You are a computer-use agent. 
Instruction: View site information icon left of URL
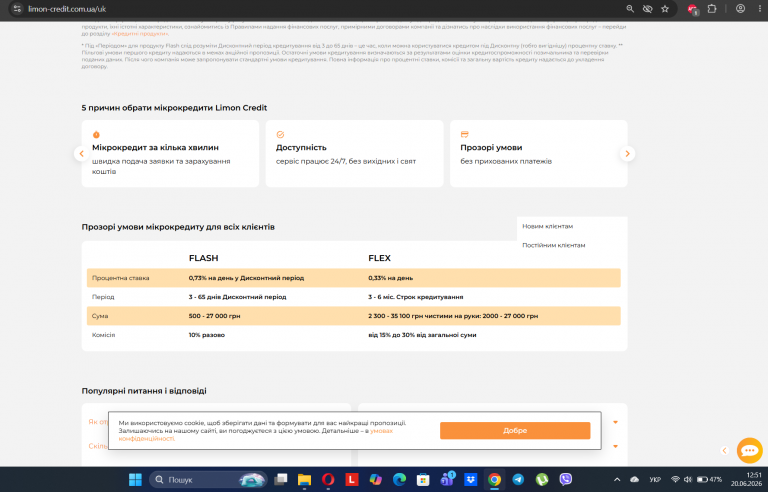click(x=17, y=9)
